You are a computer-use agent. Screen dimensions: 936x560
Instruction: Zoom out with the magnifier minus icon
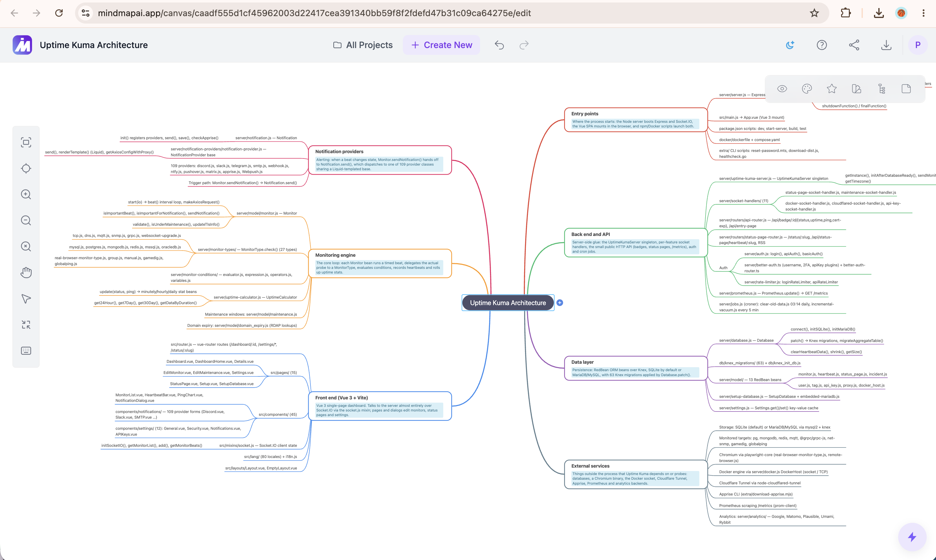click(x=26, y=220)
